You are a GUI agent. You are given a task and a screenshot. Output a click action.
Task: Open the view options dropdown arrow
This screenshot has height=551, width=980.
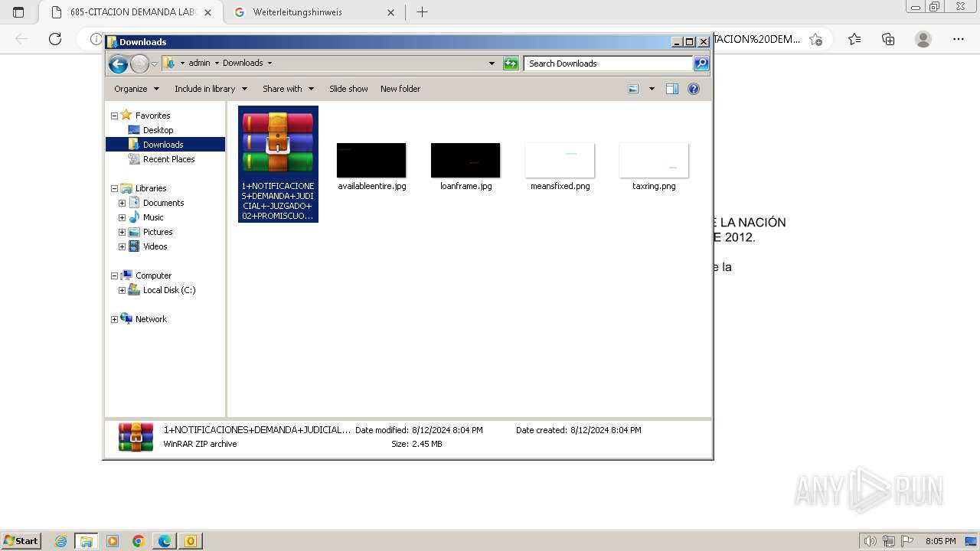click(x=652, y=89)
